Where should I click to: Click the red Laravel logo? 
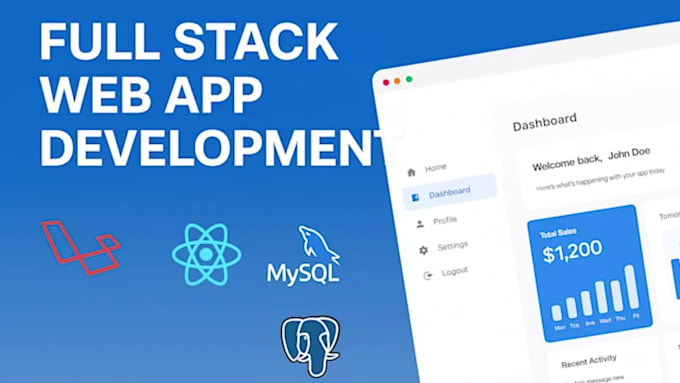tap(81, 248)
